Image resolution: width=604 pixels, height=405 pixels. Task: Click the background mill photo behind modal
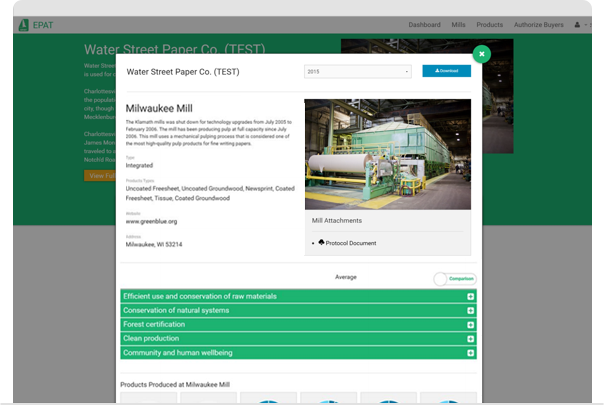498,96
